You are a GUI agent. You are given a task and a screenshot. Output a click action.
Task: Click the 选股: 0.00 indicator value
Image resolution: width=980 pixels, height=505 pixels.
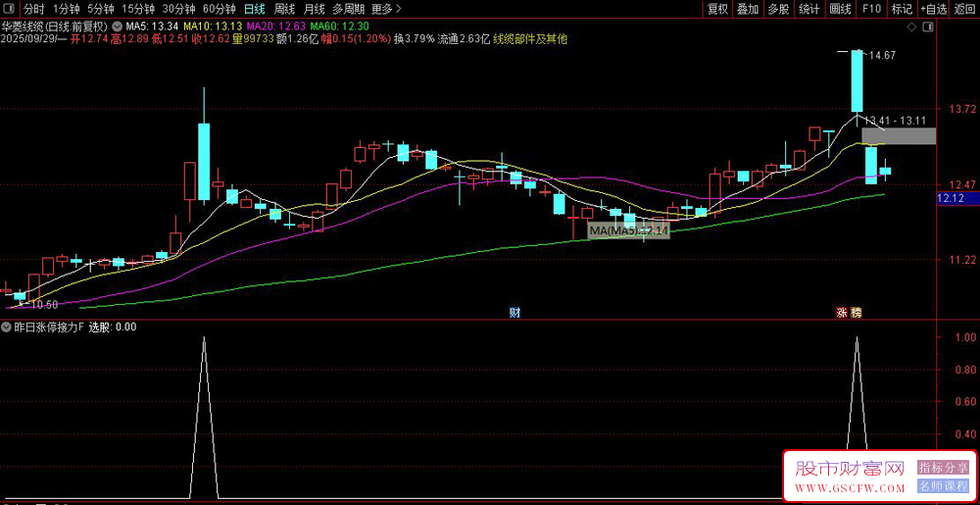(x=113, y=327)
